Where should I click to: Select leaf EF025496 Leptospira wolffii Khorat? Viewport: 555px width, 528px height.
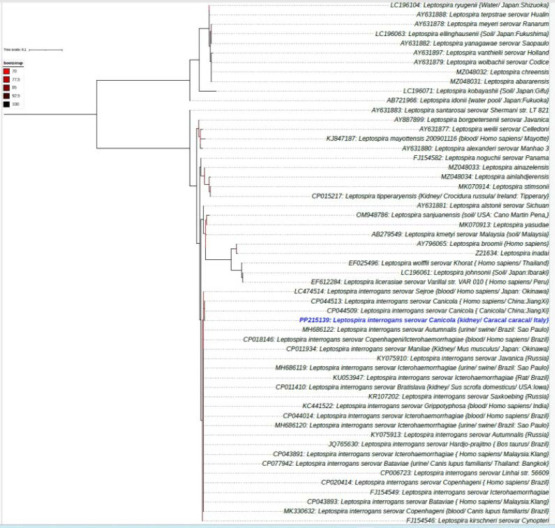(449, 263)
